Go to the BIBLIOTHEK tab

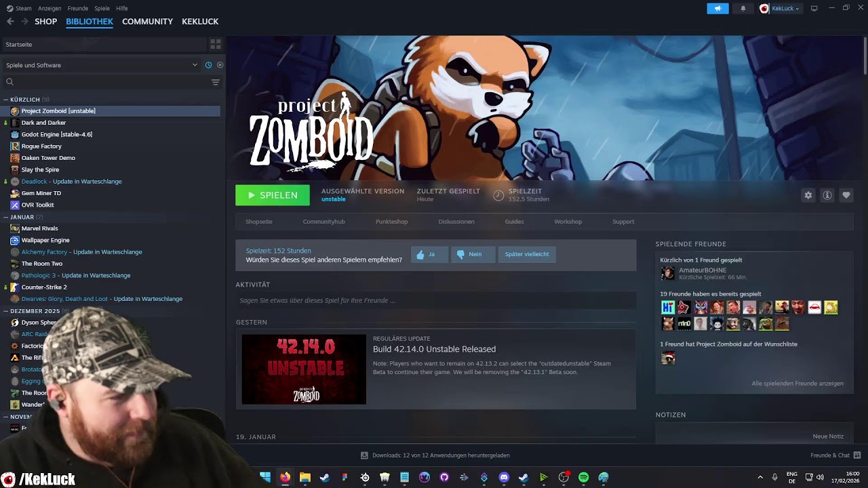point(90,22)
